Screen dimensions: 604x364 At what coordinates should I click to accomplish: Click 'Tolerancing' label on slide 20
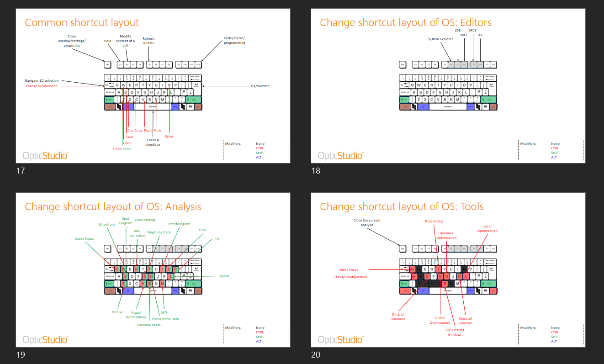pos(434,222)
